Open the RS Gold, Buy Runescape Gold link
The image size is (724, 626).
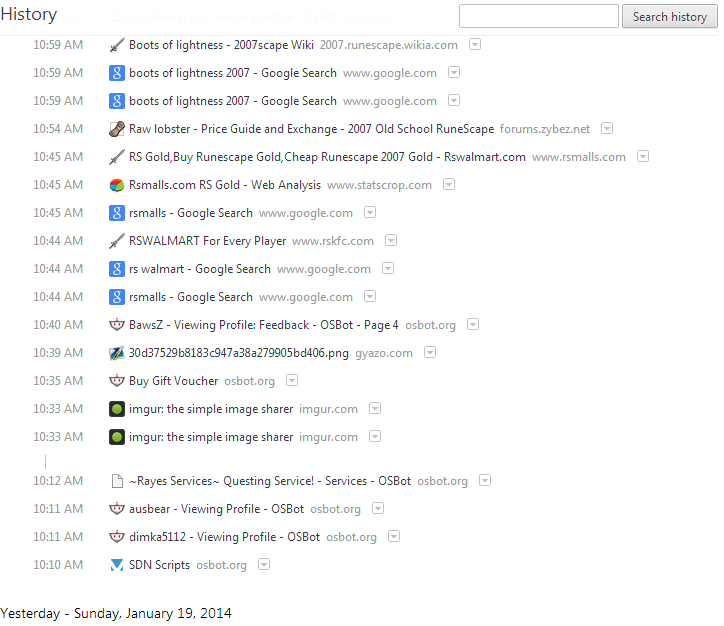327,157
